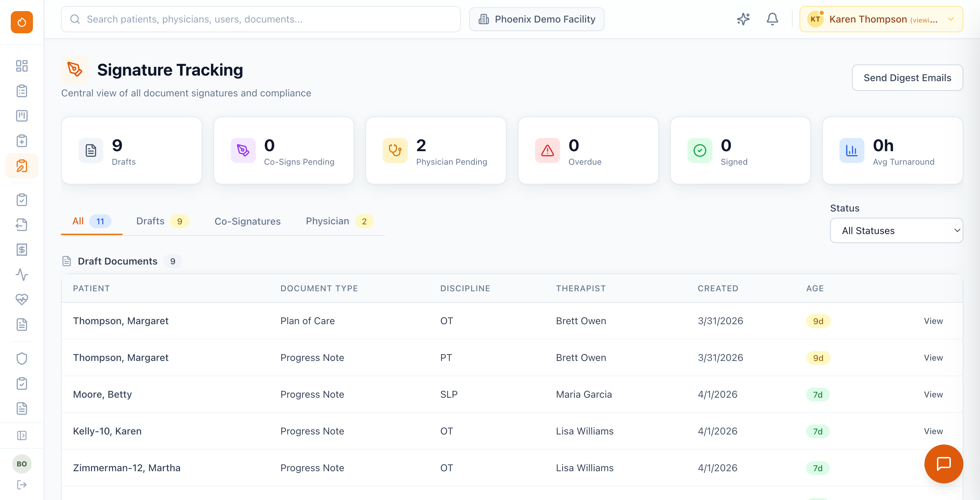Open the billing receipts section
Screen dimensions: 980x500
click(22, 250)
